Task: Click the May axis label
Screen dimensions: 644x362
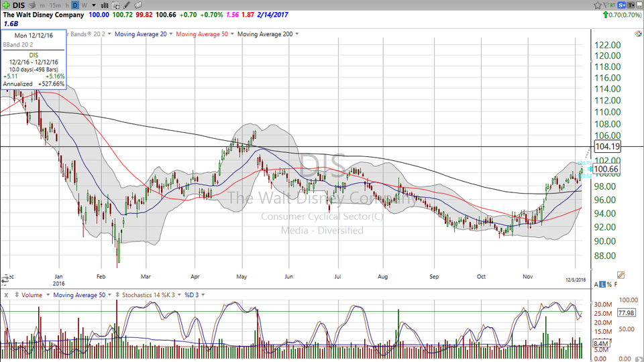Action: [241, 277]
